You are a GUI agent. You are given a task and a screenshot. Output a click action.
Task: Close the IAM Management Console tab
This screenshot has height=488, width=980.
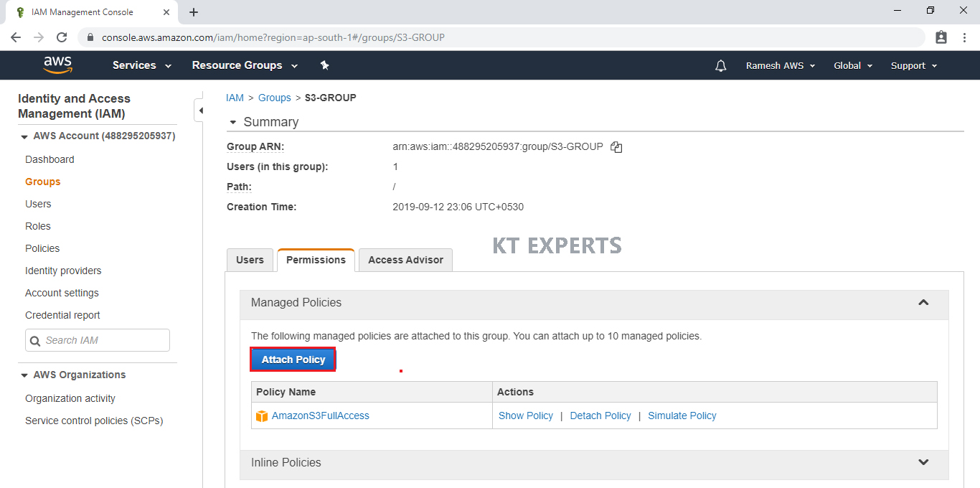click(x=166, y=12)
